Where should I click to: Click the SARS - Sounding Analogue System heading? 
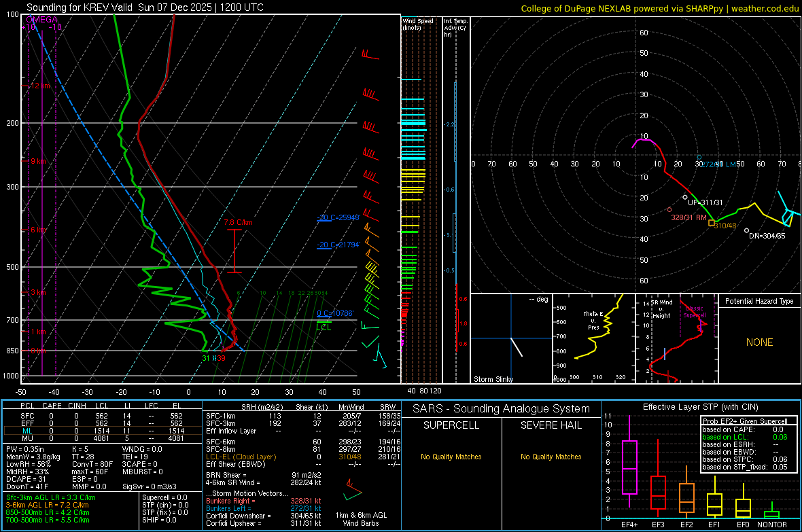point(502,408)
